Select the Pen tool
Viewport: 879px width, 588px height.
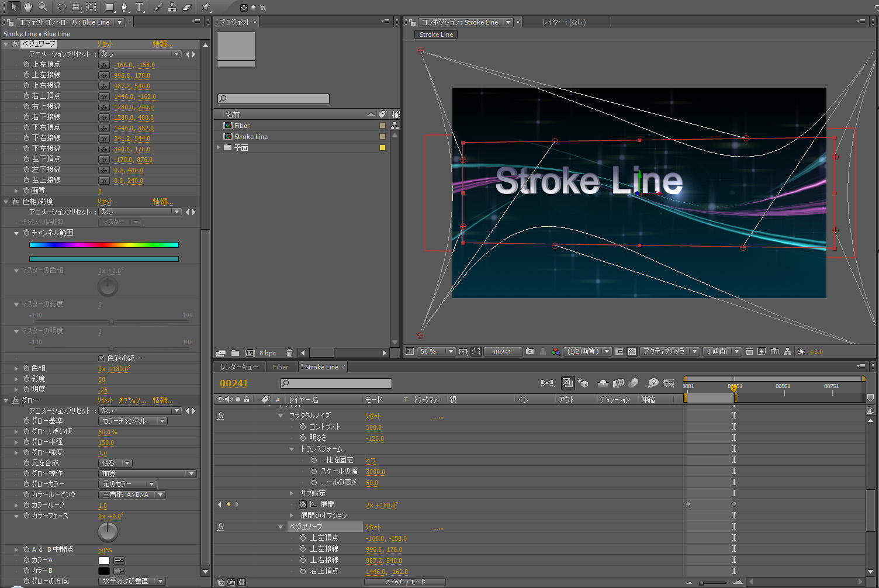click(x=124, y=7)
